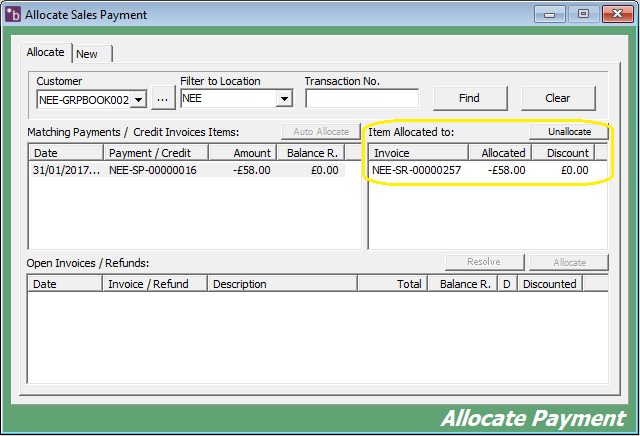Viewport: 640px width, 436px height.
Task: Close the Allocate Sales Payment window
Action: click(x=618, y=14)
